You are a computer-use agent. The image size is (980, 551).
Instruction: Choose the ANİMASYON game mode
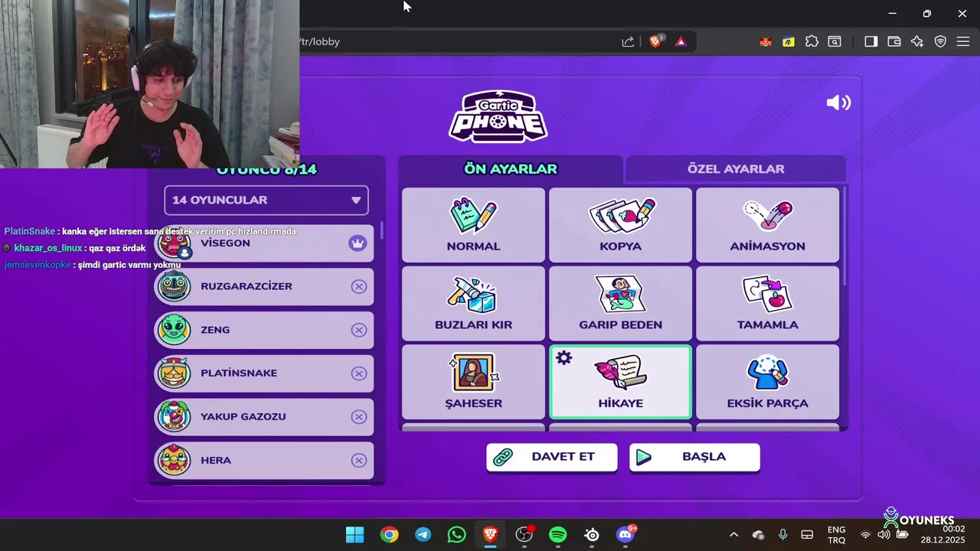click(x=767, y=225)
